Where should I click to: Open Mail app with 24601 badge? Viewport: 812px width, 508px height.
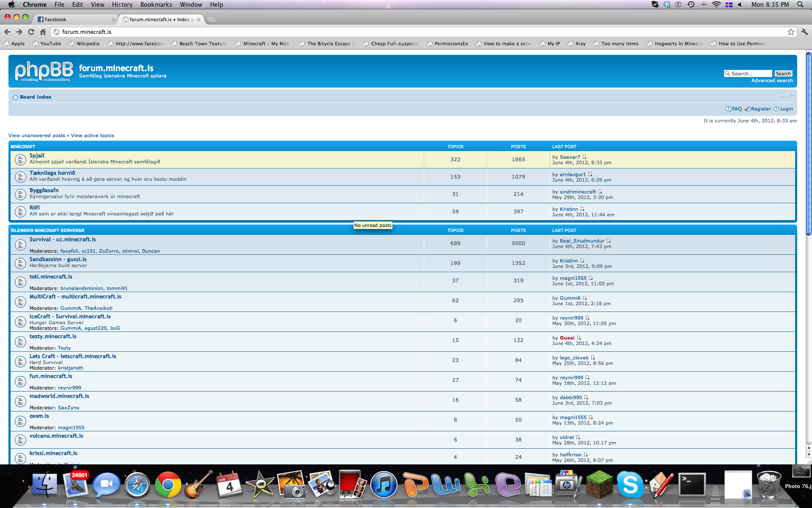pyautogui.click(x=75, y=484)
